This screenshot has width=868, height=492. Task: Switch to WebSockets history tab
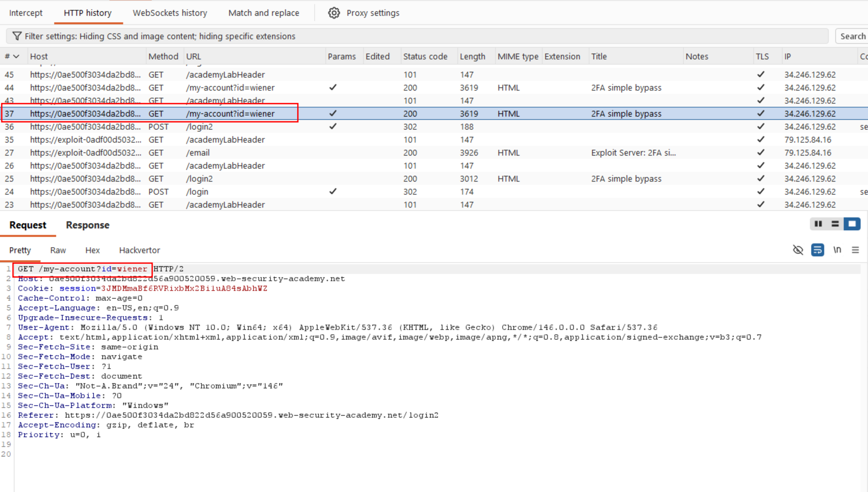pos(170,13)
